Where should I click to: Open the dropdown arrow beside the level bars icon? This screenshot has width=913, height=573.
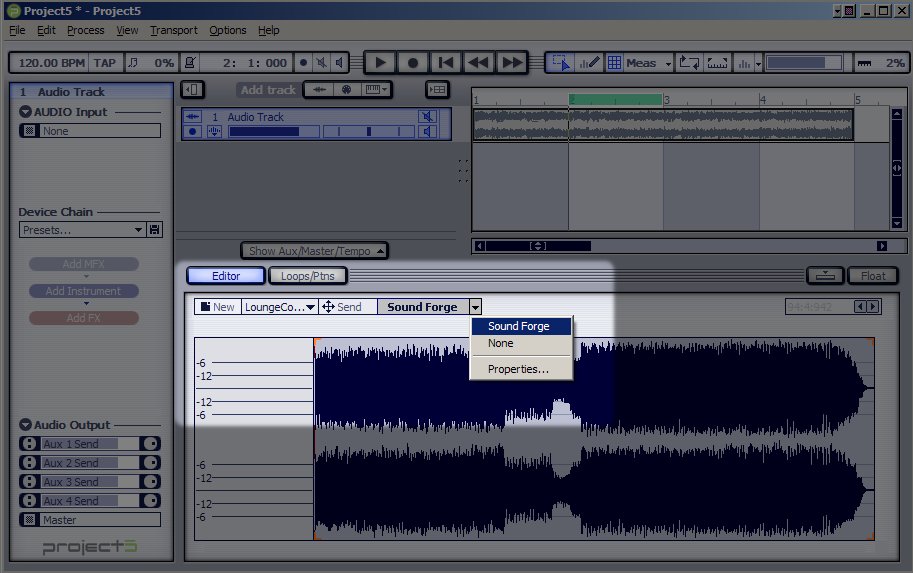(758, 63)
